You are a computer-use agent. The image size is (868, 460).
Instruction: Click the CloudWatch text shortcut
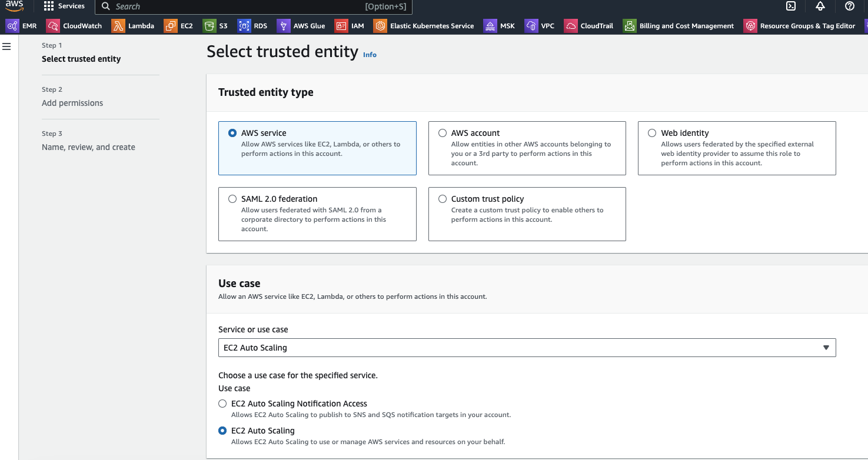coord(82,26)
